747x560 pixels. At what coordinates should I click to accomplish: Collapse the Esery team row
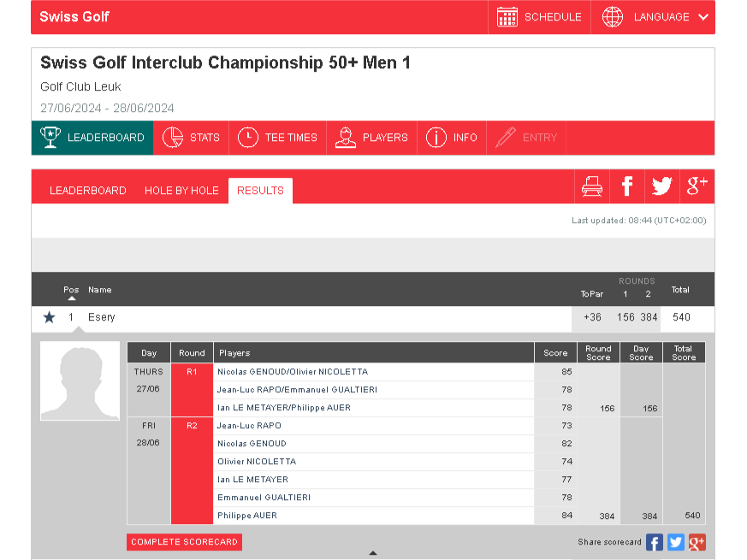point(373,318)
